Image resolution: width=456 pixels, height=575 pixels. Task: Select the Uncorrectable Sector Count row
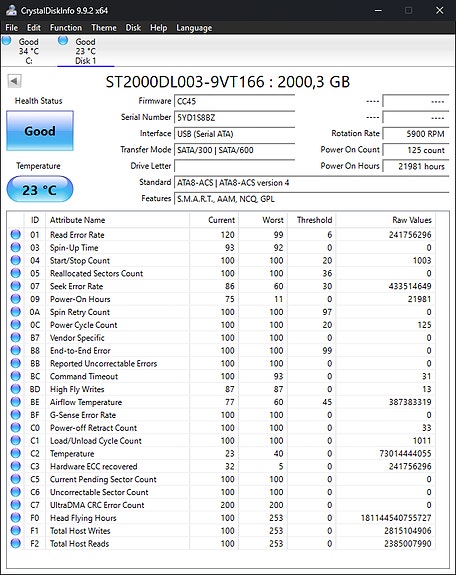[221, 492]
